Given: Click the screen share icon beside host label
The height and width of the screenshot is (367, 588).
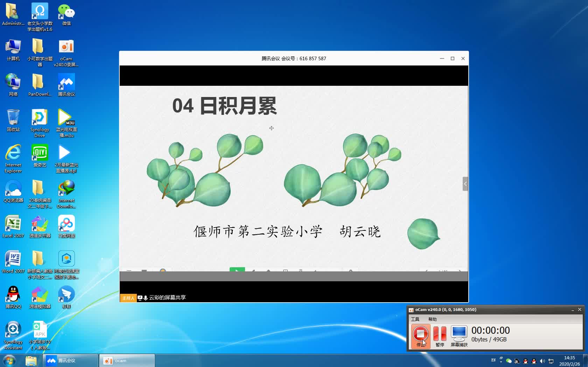Looking at the screenshot, I should click(x=140, y=298).
